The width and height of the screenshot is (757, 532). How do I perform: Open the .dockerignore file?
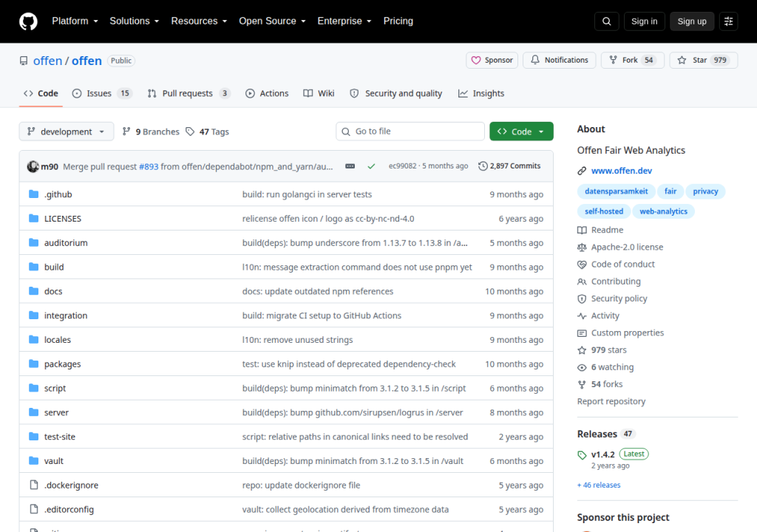(x=71, y=485)
